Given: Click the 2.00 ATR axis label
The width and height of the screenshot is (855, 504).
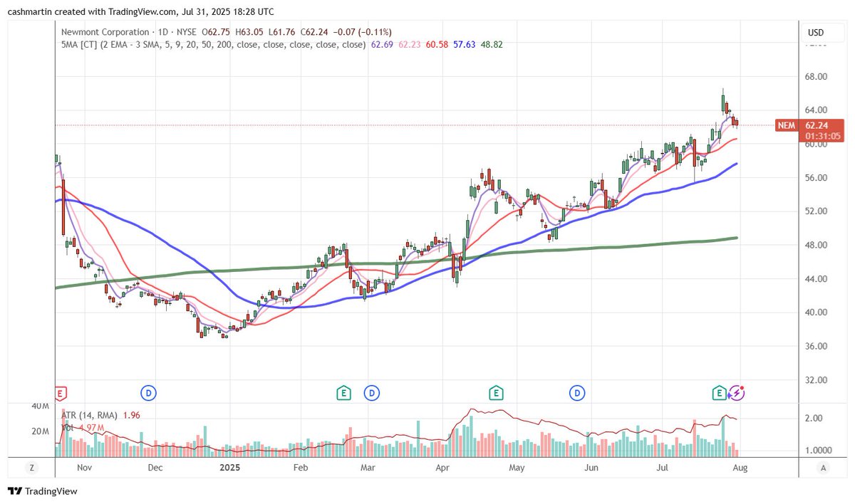Looking at the screenshot, I should click(813, 419).
